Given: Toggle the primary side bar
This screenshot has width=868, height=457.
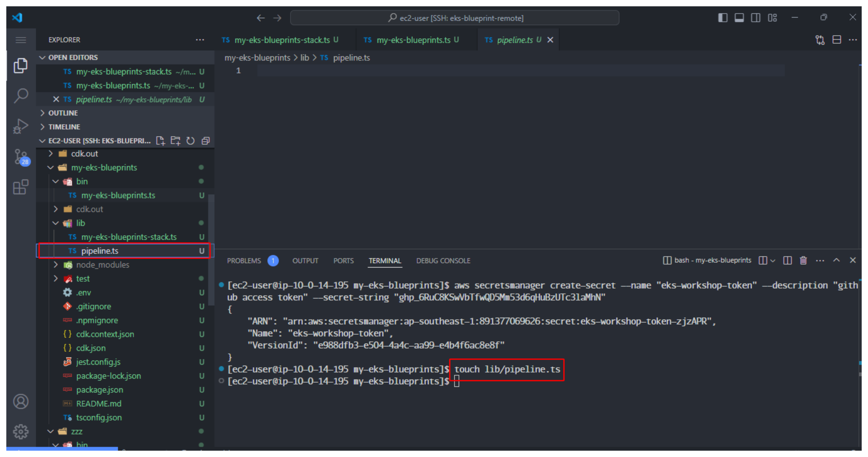Looking at the screenshot, I should [x=723, y=18].
